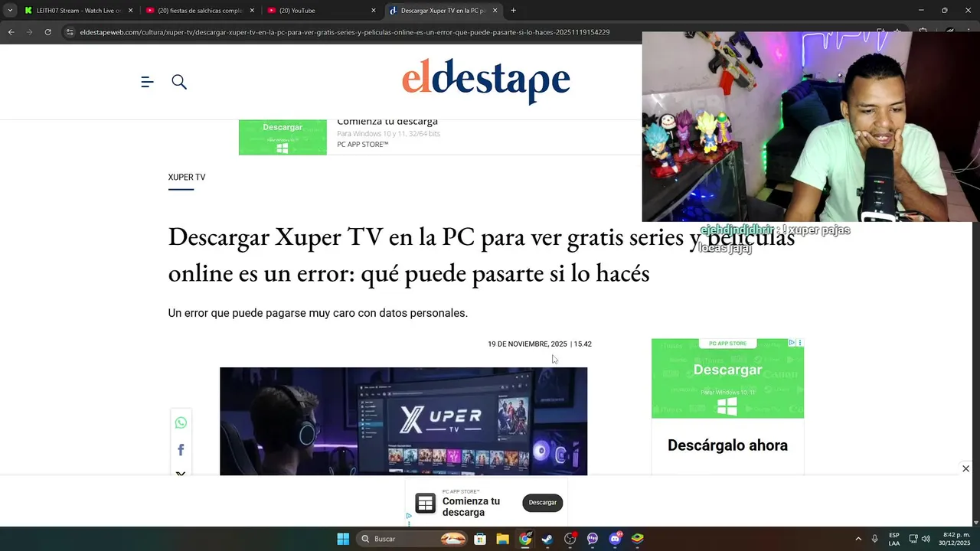Open Microsoft Store from taskbar

(x=480, y=539)
